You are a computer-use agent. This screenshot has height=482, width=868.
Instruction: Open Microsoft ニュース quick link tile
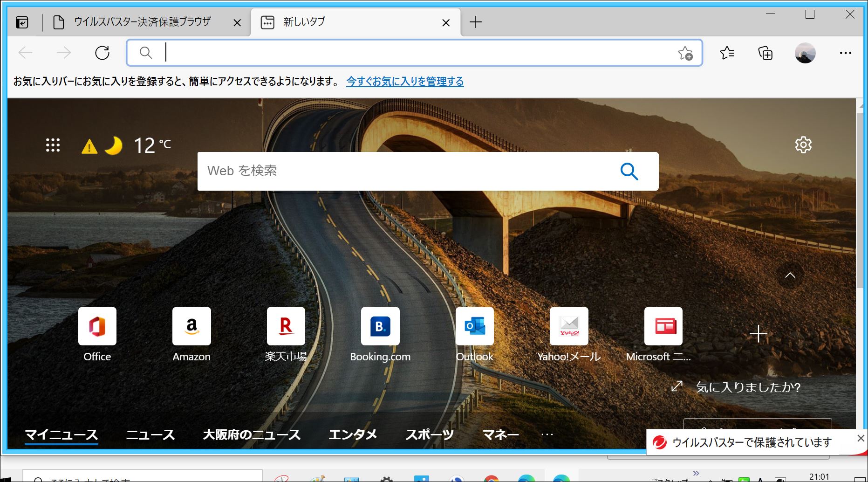(x=663, y=335)
